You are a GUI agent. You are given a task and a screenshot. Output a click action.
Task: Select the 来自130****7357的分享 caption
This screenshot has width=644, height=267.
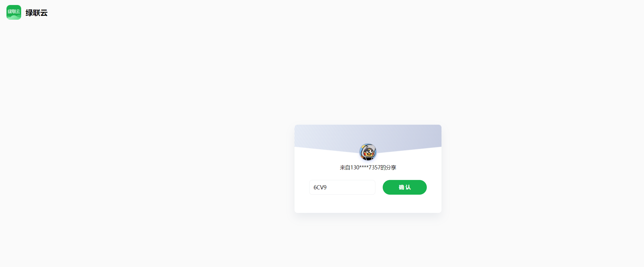368,167
